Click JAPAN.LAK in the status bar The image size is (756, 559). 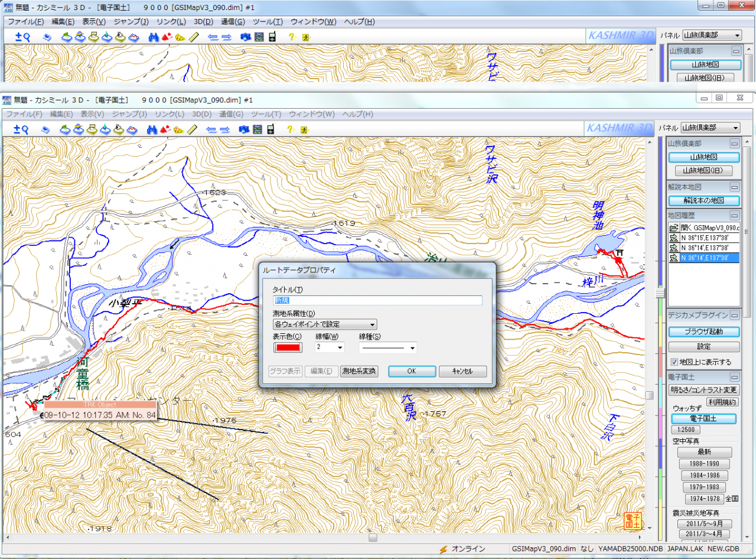[x=684, y=549]
